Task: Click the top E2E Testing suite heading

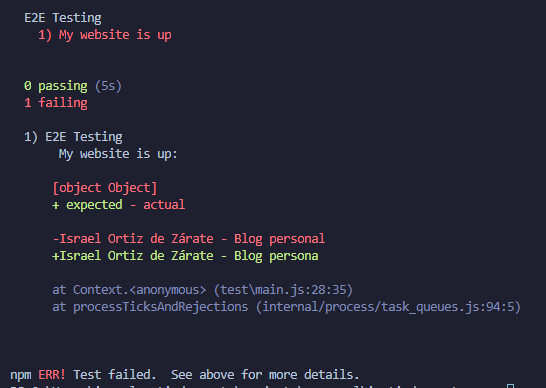Action: pyautogui.click(x=63, y=18)
